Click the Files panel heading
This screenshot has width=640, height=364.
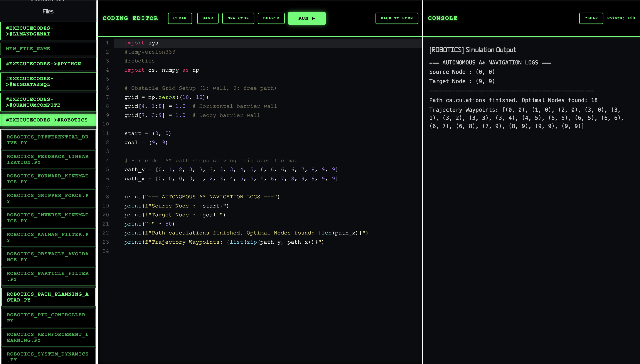click(x=48, y=12)
